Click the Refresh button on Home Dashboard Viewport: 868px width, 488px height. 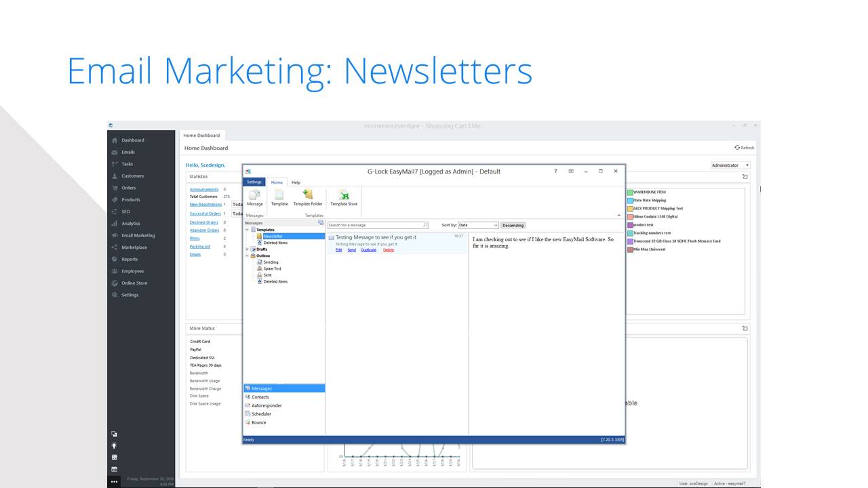click(744, 148)
